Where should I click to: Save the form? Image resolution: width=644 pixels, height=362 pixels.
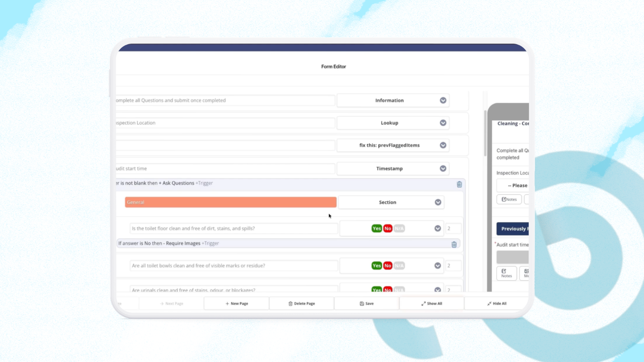tap(367, 304)
